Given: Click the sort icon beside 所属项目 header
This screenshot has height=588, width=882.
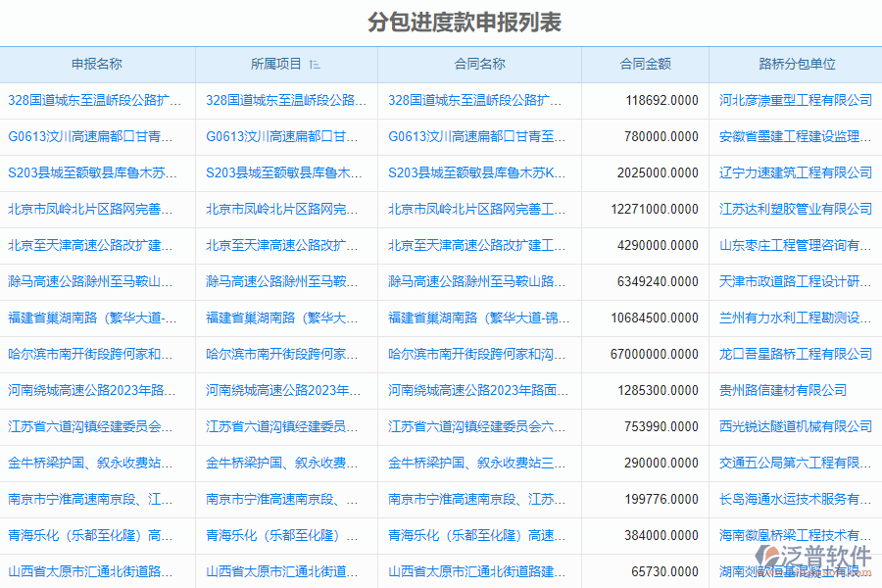Looking at the screenshot, I should [314, 64].
